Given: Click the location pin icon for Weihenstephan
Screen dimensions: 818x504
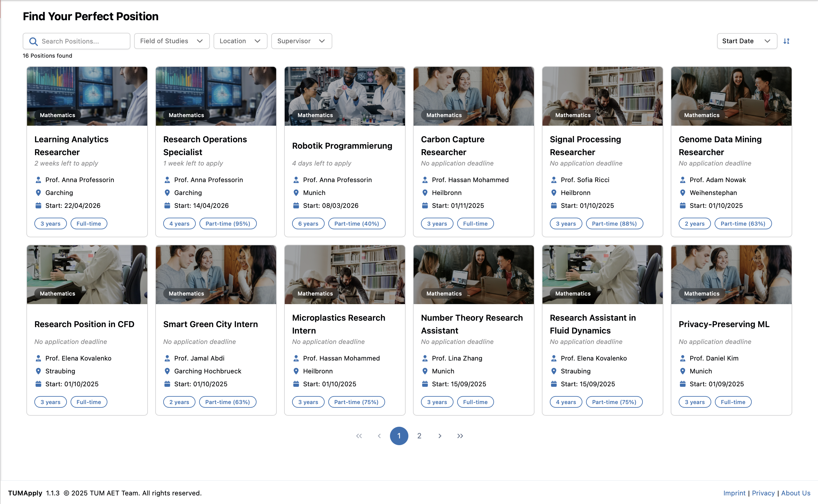Looking at the screenshot, I should pos(683,193).
